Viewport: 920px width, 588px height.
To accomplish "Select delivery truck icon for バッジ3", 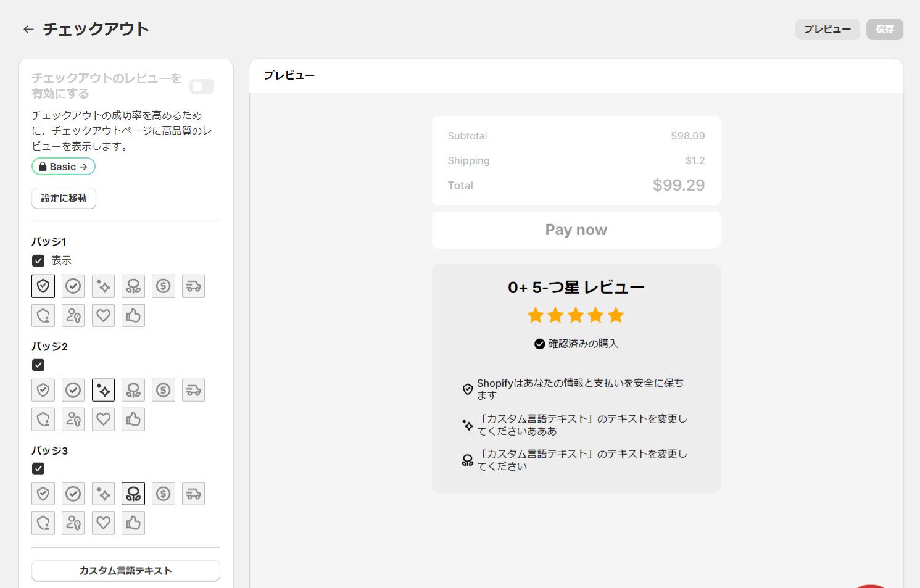I will 194,494.
